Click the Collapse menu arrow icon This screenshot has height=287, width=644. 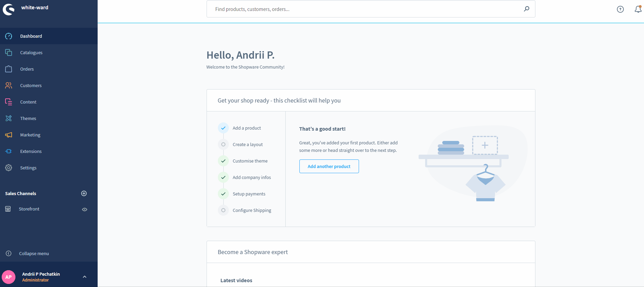(9, 253)
